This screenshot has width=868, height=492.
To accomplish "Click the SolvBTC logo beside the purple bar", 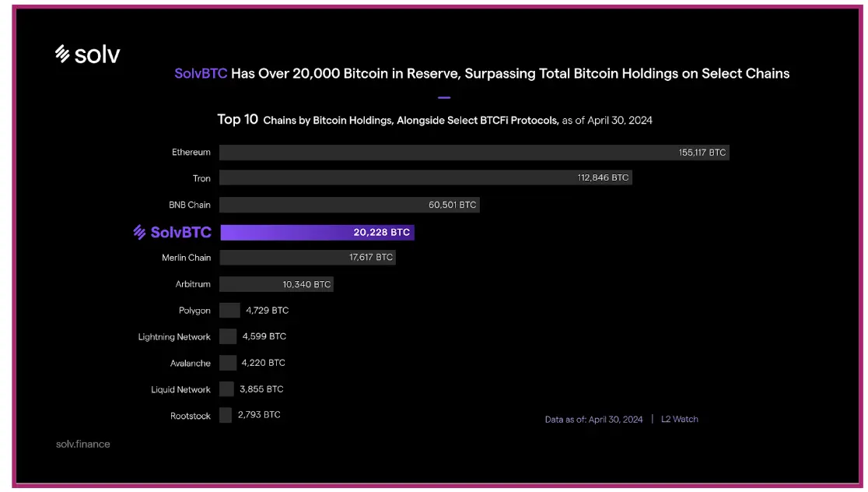I will [x=172, y=232].
